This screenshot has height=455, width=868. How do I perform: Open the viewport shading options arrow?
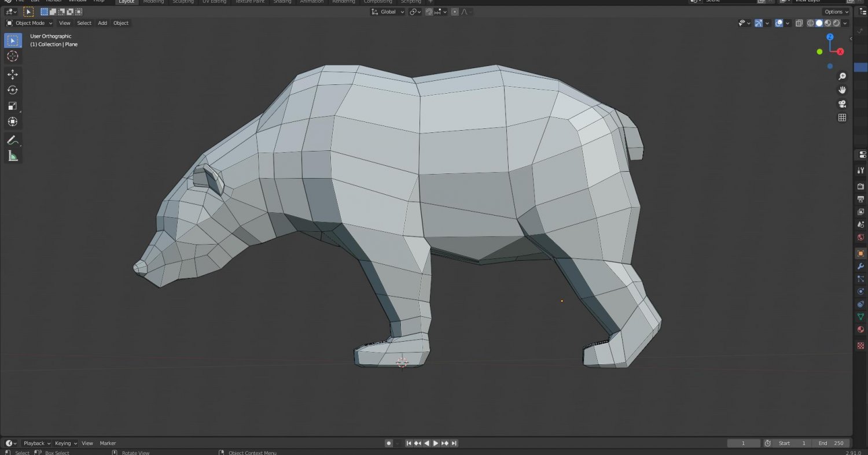(x=845, y=23)
